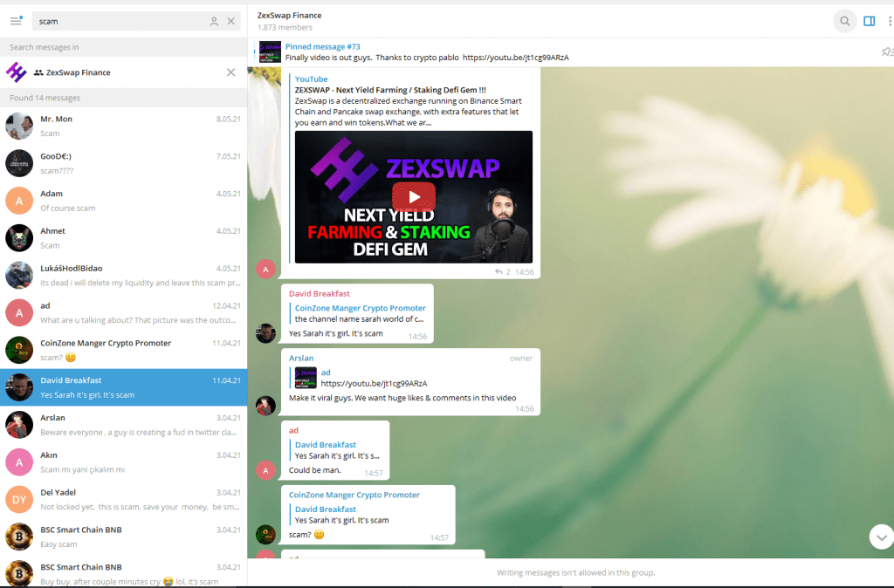Click quoted CoinZone Manger reply in David's message

coord(360,313)
